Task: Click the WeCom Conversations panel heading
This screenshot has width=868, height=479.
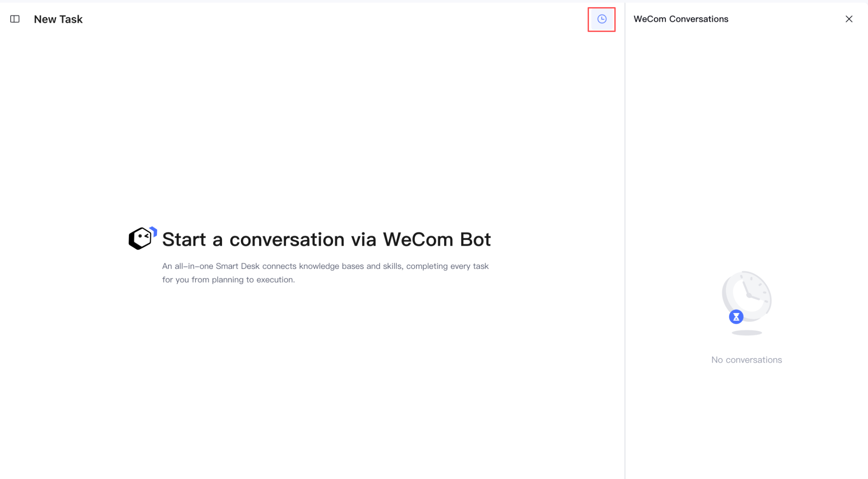Action: pyautogui.click(x=681, y=19)
